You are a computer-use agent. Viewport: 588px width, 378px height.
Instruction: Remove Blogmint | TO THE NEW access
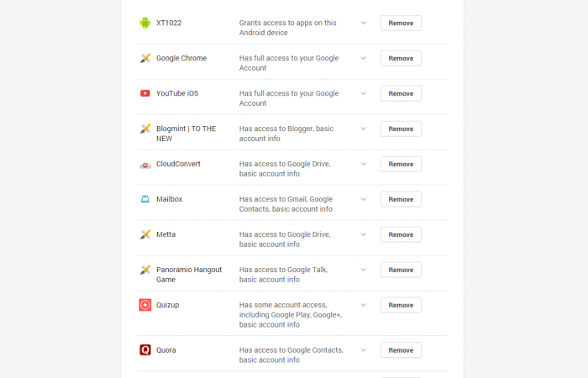401,129
